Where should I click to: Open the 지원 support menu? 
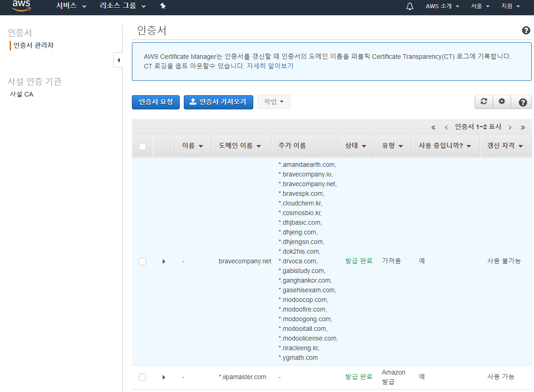click(511, 6)
